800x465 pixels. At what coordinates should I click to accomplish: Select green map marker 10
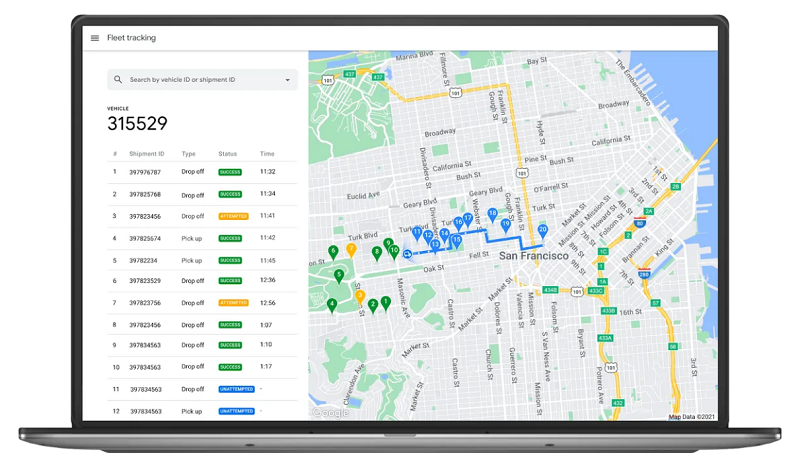coord(394,252)
